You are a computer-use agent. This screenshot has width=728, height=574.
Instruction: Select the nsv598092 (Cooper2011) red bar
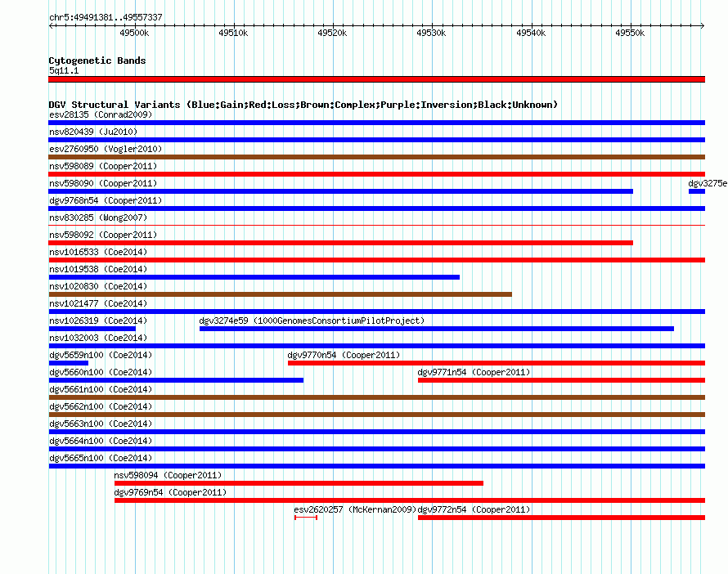[341, 243]
